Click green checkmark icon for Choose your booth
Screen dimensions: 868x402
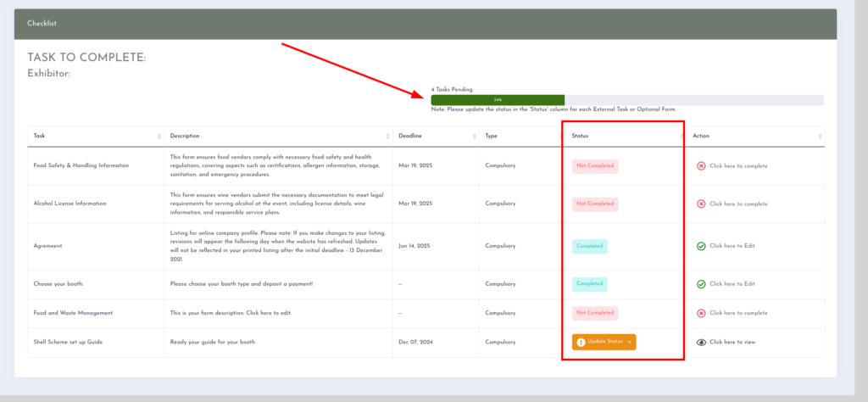pos(701,284)
